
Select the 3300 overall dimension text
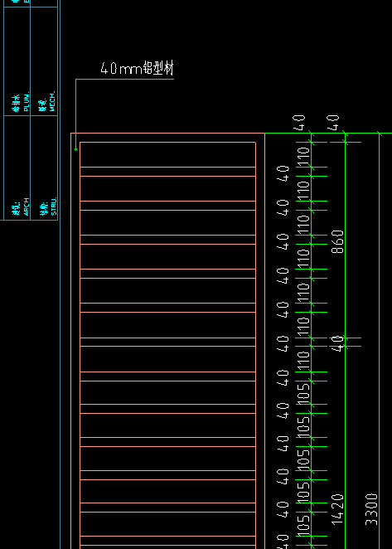click(x=372, y=509)
